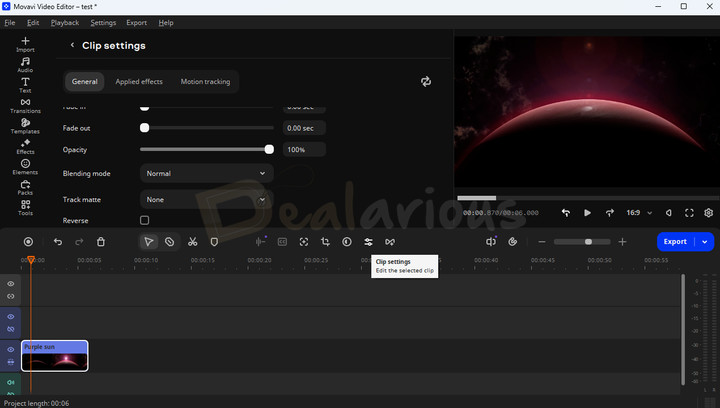Open the Playback menu
This screenshot has height=408, width=720.
point(65,22)
